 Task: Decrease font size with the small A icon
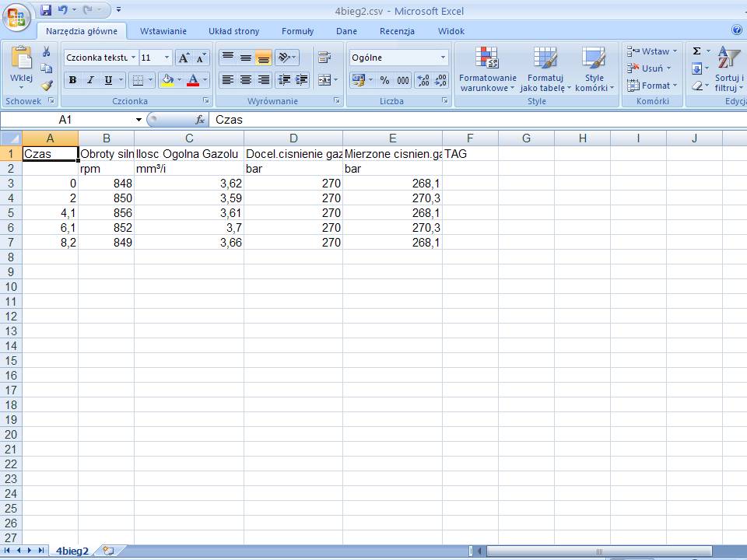[x=201, y=58]
